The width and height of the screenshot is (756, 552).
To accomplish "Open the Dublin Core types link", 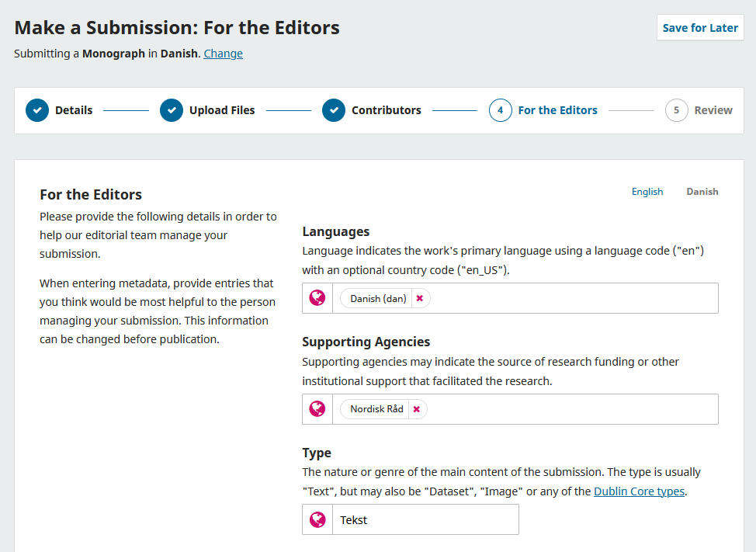I will tap(640, 491).
